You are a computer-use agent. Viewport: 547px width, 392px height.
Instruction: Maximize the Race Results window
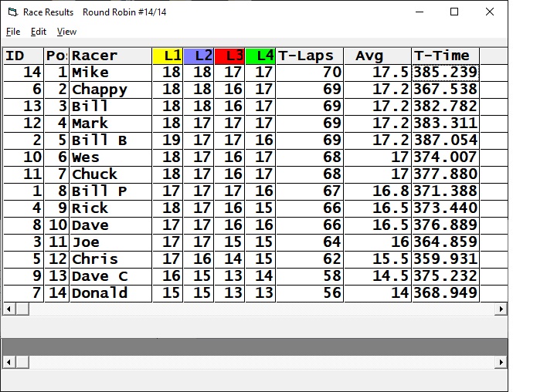454,12
